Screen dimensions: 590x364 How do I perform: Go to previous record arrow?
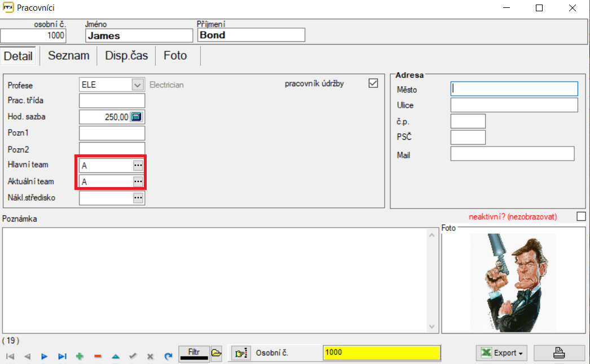pyautogui.click(x=28, y=356)
